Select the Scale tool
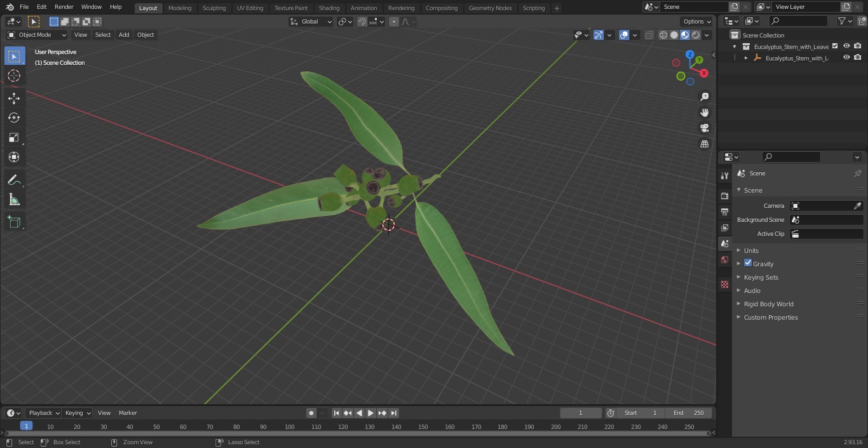Image resolution: width=868 pixels, height=448 pixels. pos(14,137)
